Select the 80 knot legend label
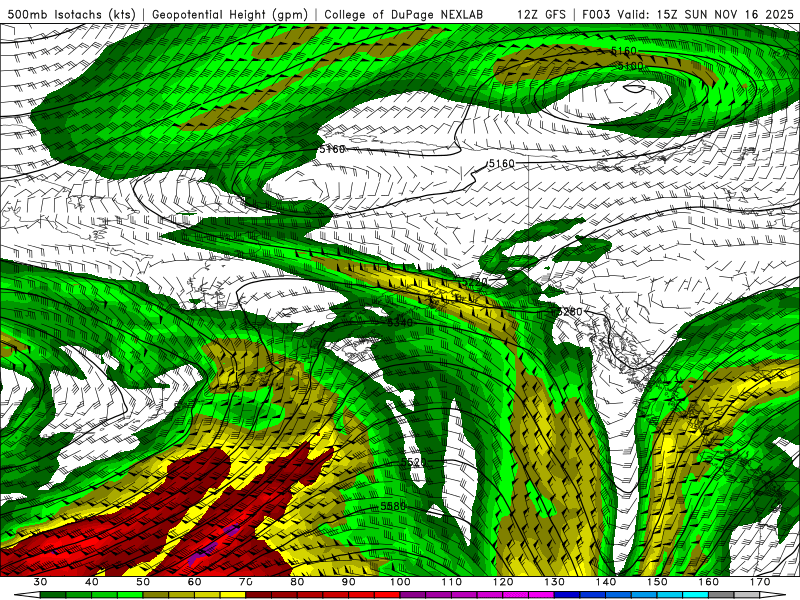Screen dimensions: 800x600 297,582
